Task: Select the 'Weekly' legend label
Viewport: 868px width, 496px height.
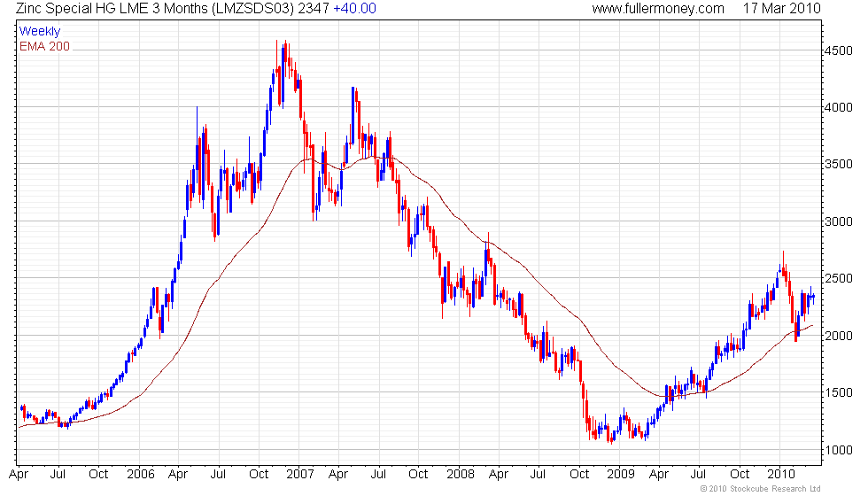Action: [39, 32]
